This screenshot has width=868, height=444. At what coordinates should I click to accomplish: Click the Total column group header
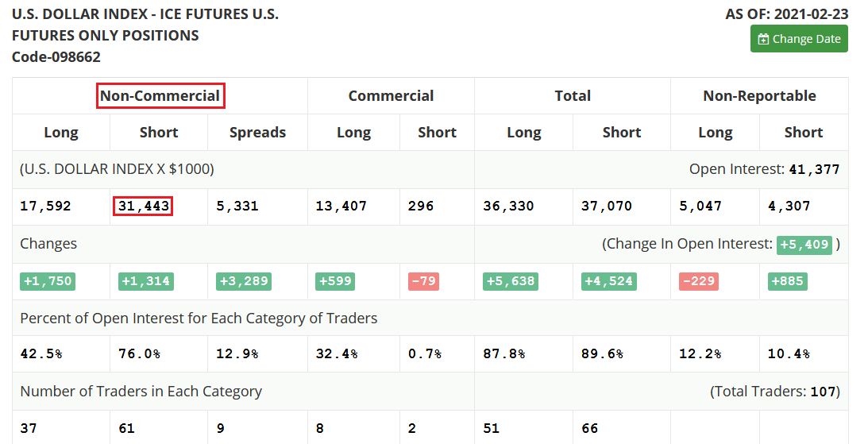(573, 96)
